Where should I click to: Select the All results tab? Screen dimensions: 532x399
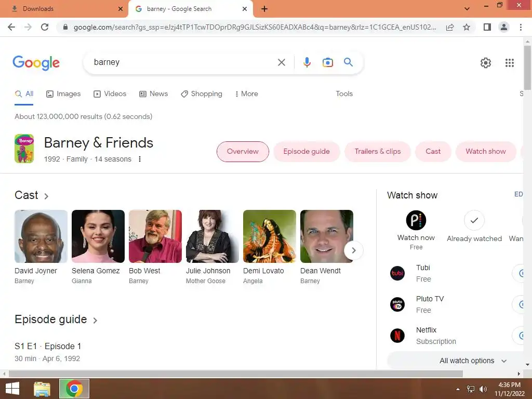coord(24,94)
